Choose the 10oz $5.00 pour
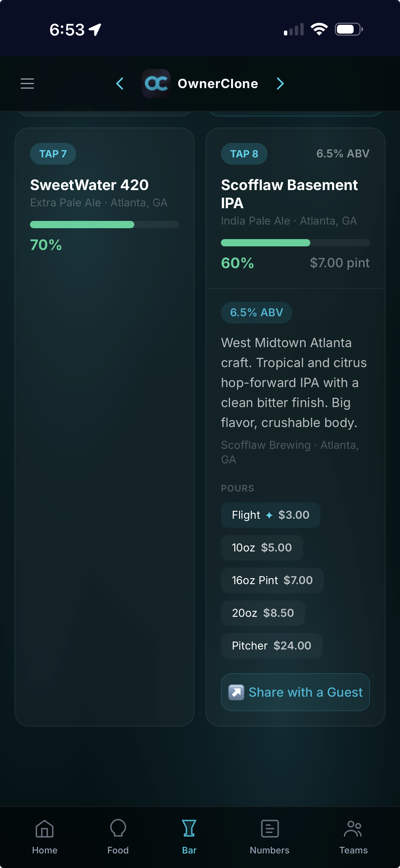The height and width of the screenshot is (868, 400). point(262,547)
